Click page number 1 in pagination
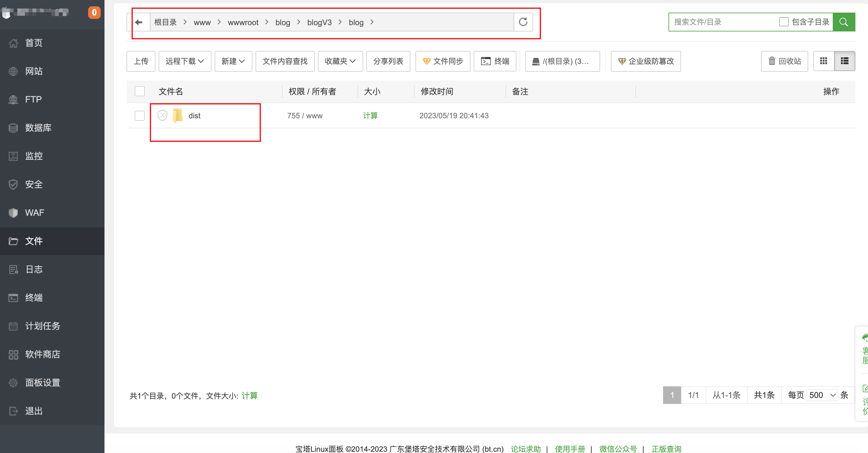868x453 pixels. point(672,395)
